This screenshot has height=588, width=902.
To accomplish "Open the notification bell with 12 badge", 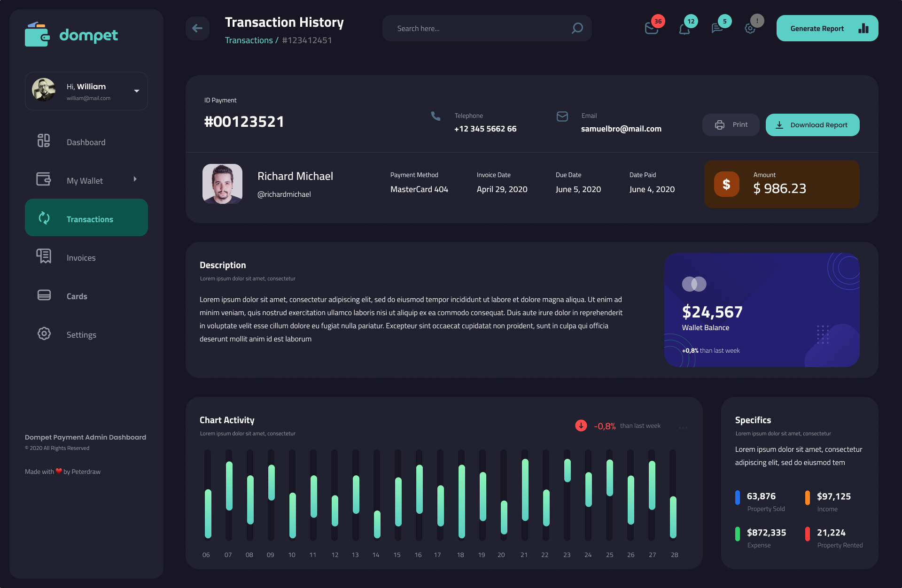I will (x=684, y=28).
